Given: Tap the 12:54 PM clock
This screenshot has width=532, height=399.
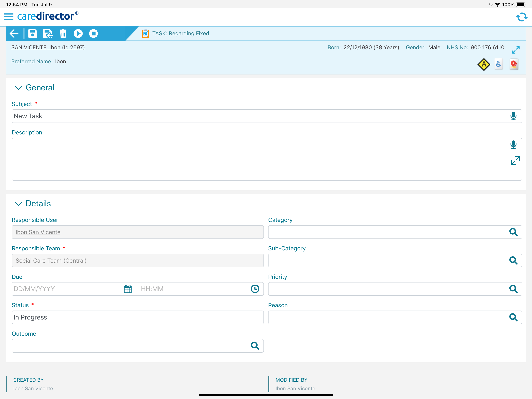Looking at the screenshot, I should [x=17, y=4].
